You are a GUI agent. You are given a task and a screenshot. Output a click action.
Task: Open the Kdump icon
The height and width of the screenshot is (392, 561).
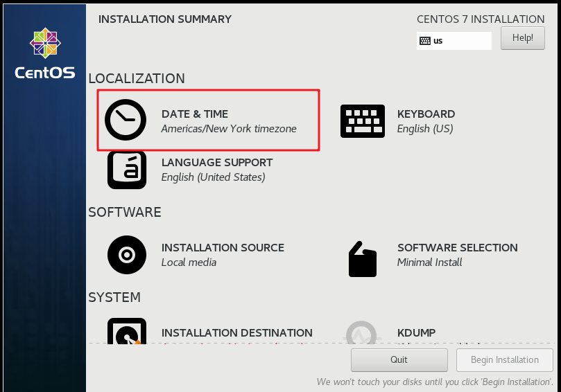click(x=361, y=332)
